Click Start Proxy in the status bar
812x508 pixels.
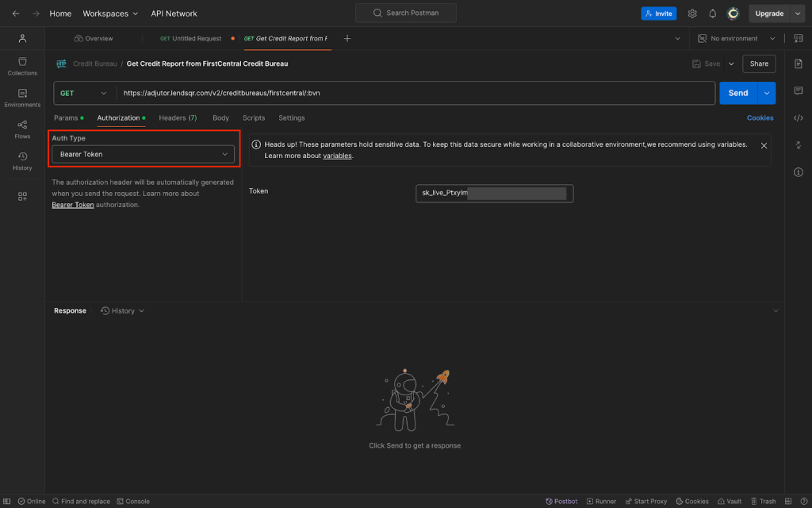(x=645, y=502)
